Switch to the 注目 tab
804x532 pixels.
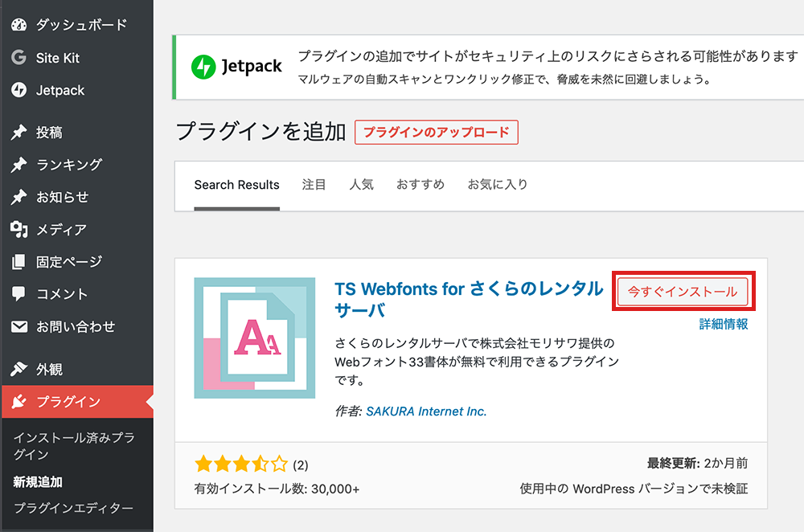[314, 185]
